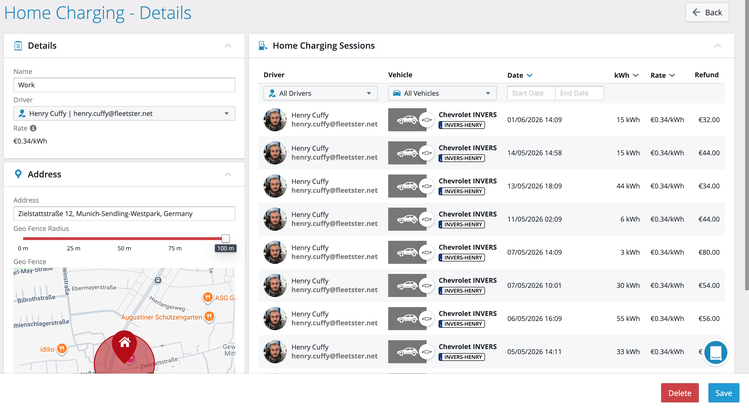The width and height of the screenshot is (749, 412).
Task: Click the date 14/05/2026 14:58
Action: [x=535, y=153]
